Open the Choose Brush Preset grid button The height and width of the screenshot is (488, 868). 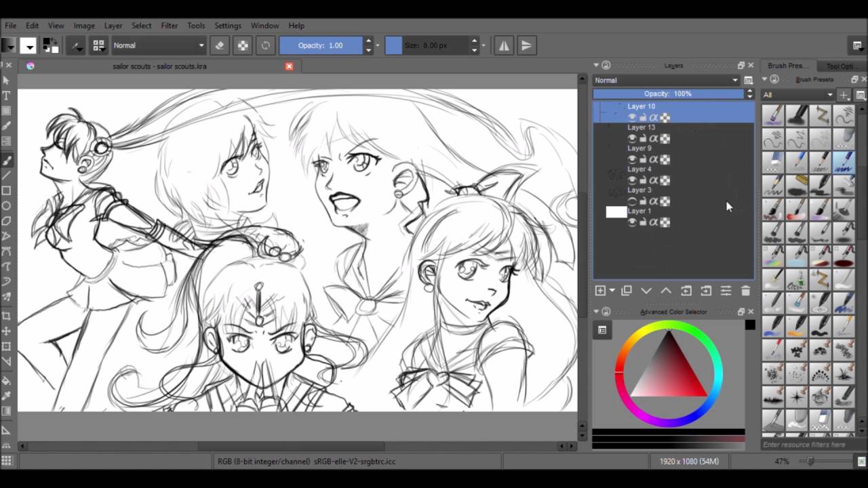(x=98, y=45)
